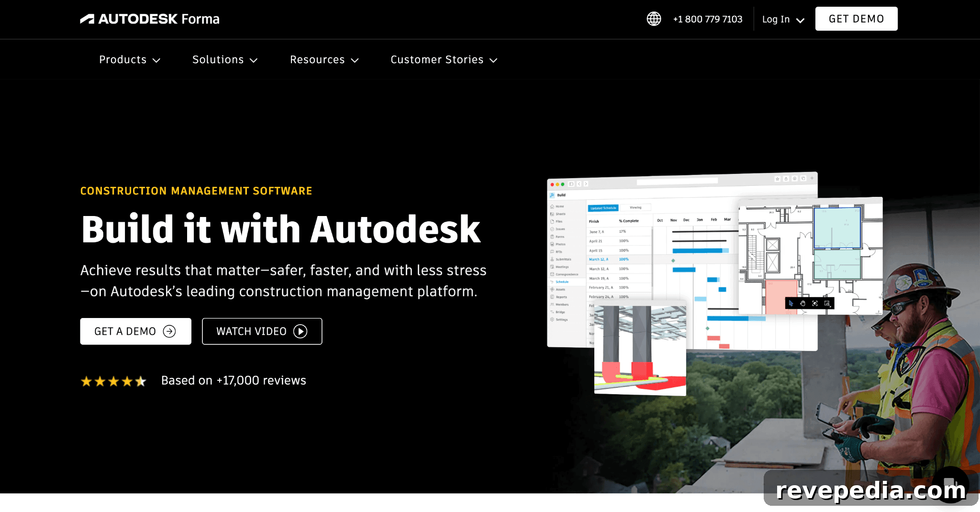Expand the Customer Stories menu
The height and width of the screenshot is (512, 980).
point(444,60)
